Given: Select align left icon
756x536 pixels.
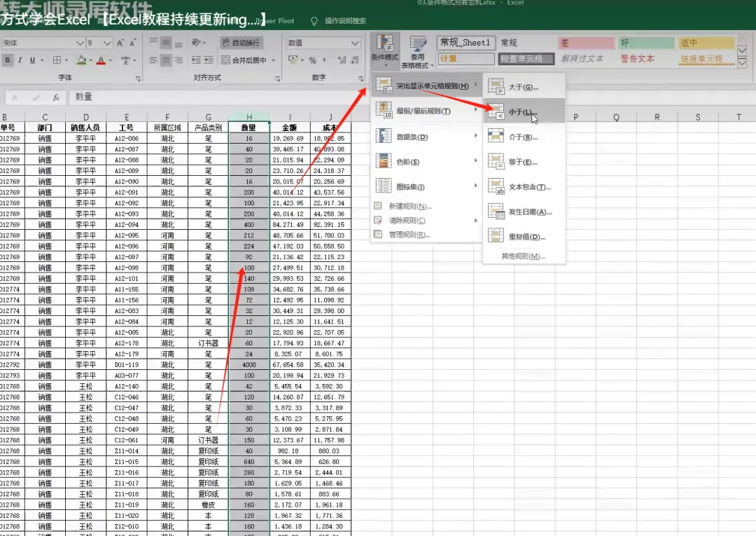Looking at the screenshot, I should [153, 60].
